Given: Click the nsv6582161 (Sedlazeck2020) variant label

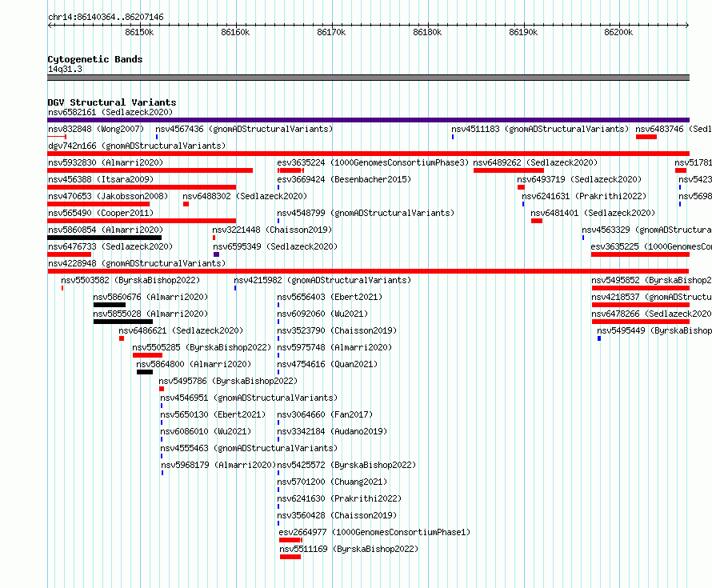Looking at the screenshot, I should point(110,112).
